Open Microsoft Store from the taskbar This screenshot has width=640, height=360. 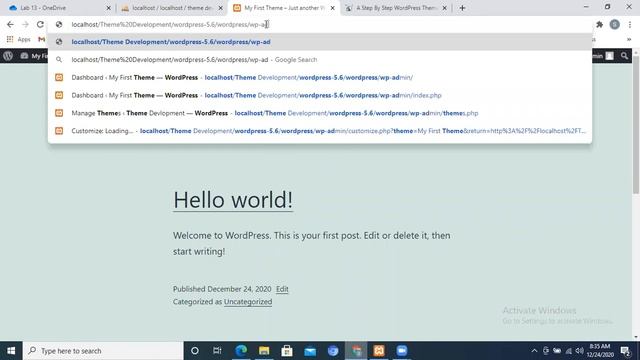(x=287, y=351)
